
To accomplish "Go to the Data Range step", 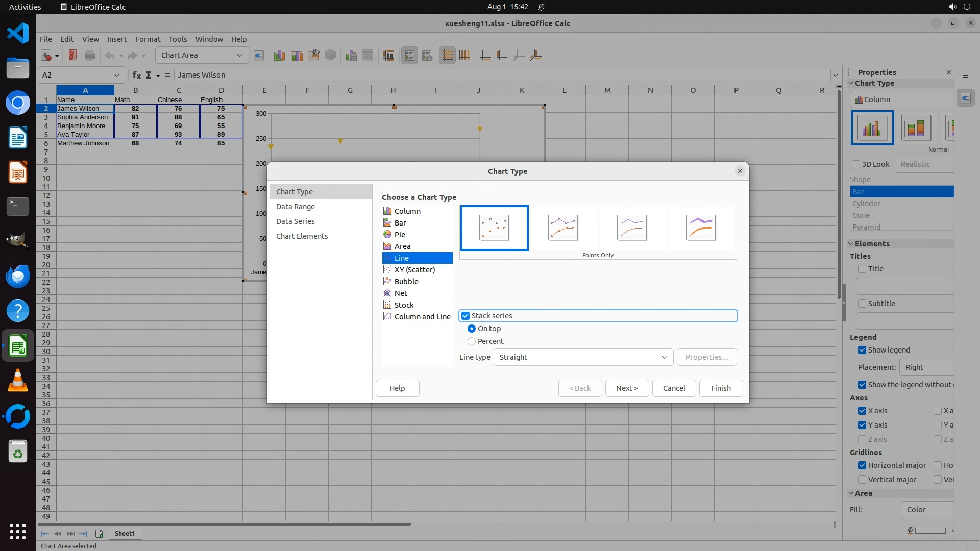I will [x=296, y=207].
